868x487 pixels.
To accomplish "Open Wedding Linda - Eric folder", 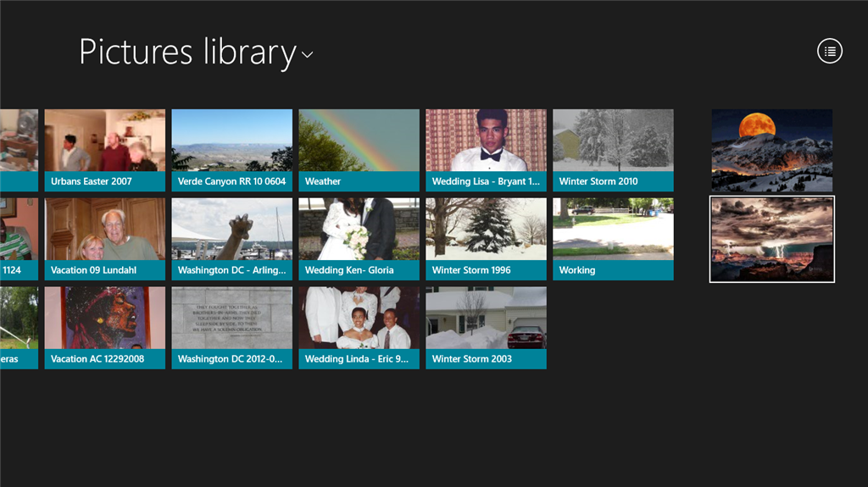I will click(359, 328).
